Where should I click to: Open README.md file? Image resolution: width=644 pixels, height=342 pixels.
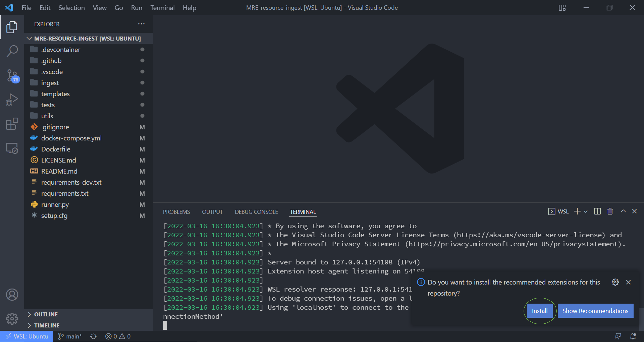pos(89,171)
